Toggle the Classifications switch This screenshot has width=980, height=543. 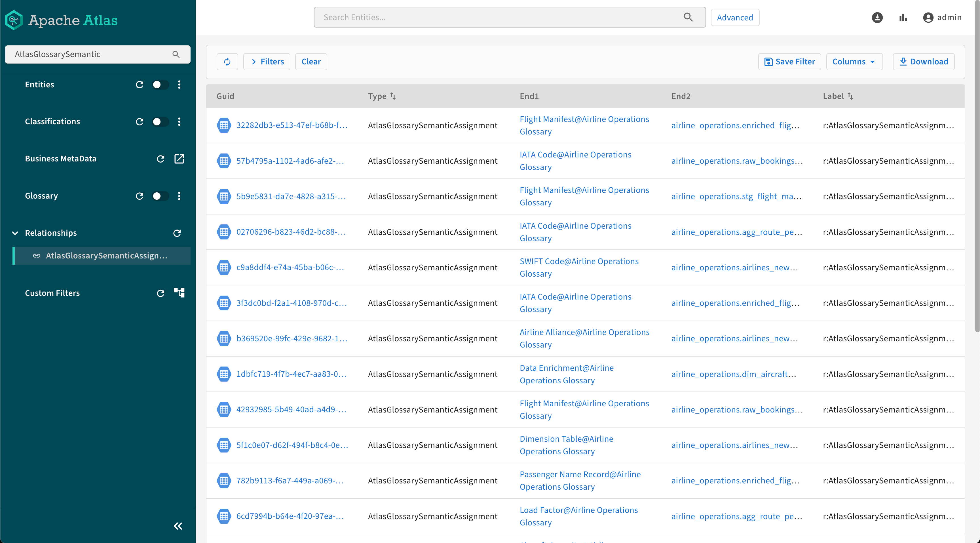(160, 121)
